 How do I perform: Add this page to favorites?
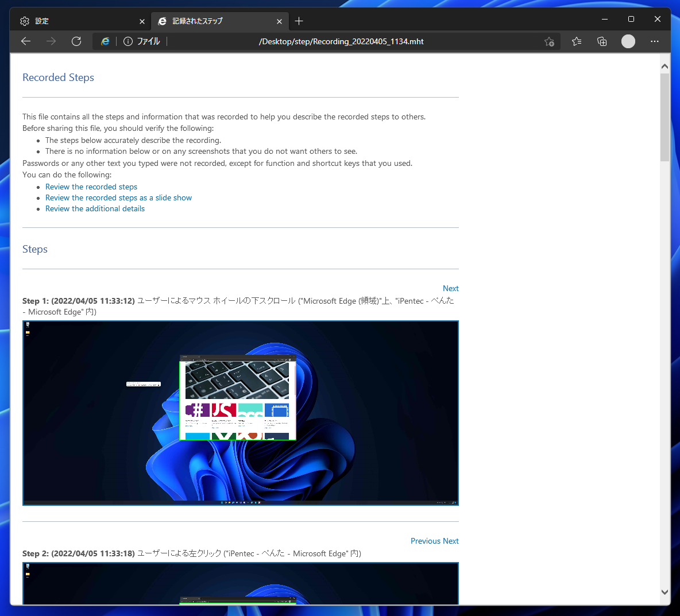click(x=549, y=41)
